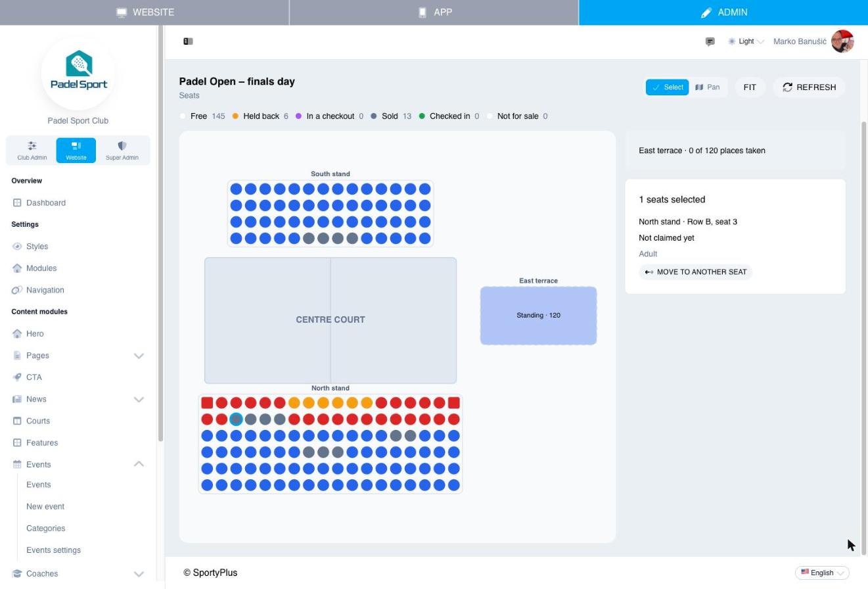Open the chat messages icon
The image size is (868, 589).
[x=710, y=41]
